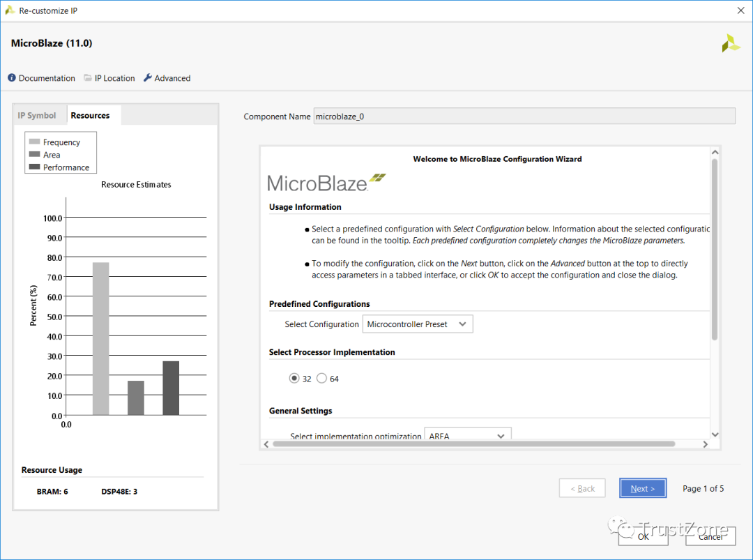Image resolution: width=753 pixels, height=560 pixels.
Task: Click the Area legend swatch
Action: [x=34, y=154]
